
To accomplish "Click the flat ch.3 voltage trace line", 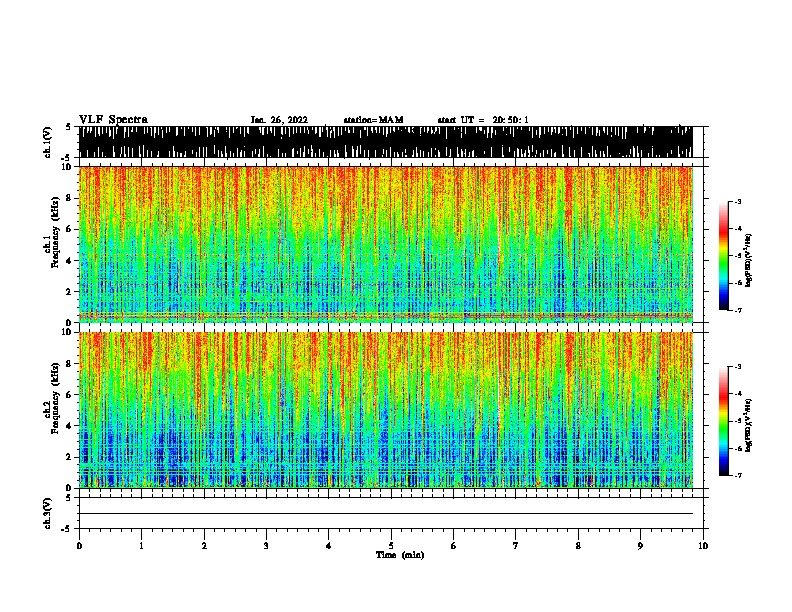I will pos(386,514).
